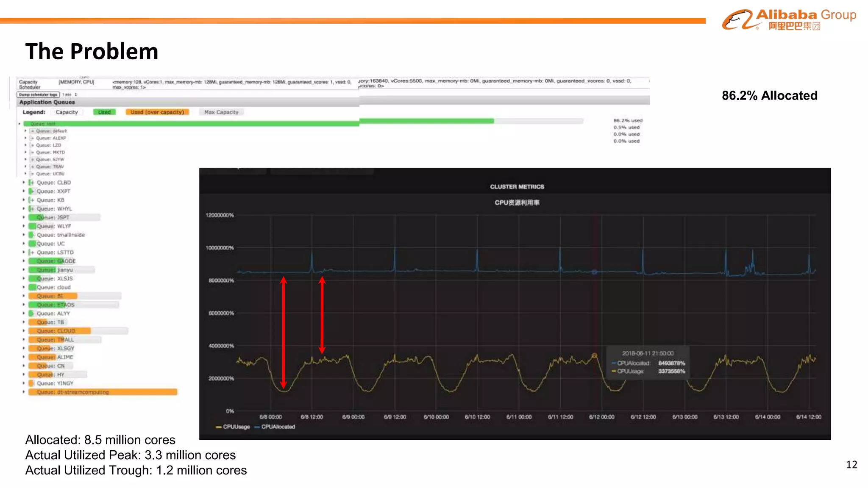Click the 86.2% used label
The height and width of the screenshot is (488, 868).
628,121
